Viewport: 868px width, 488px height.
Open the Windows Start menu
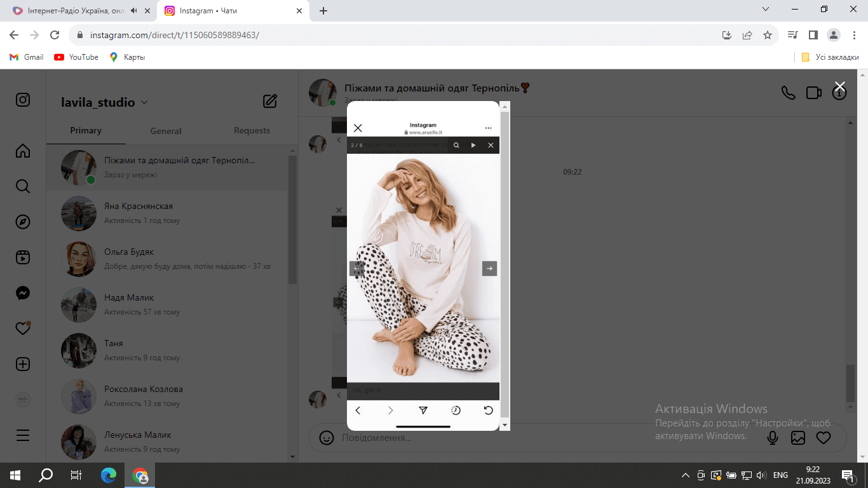pos(15,475)
